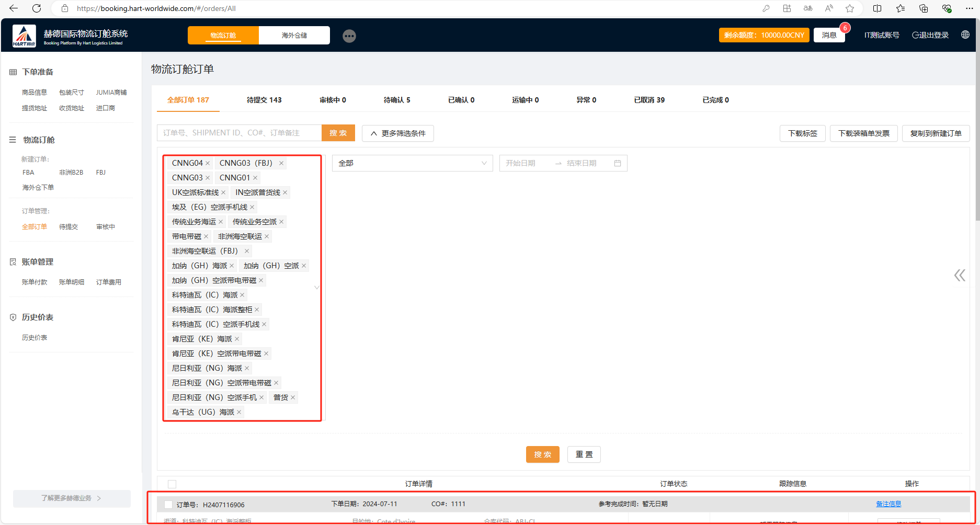Switch to 待确认 5 tab
Image resolution: width=980 pixels, height=525 pixels.
point(397,100)
